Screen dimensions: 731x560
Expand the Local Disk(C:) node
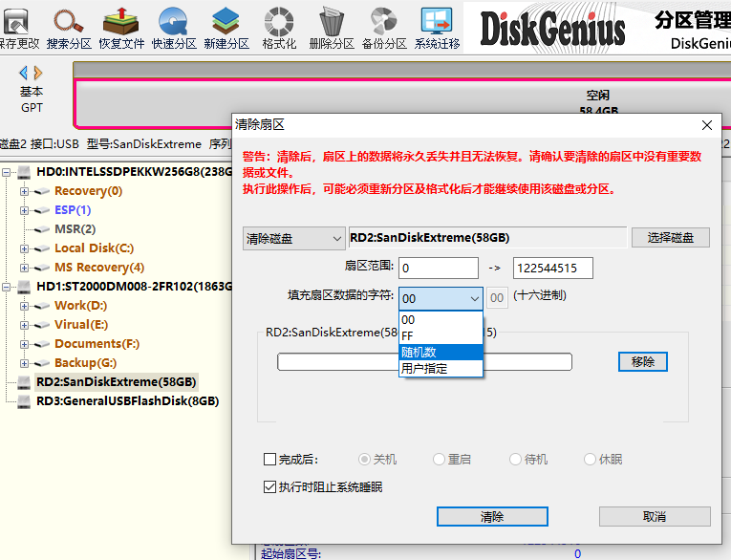coord(24,248)
